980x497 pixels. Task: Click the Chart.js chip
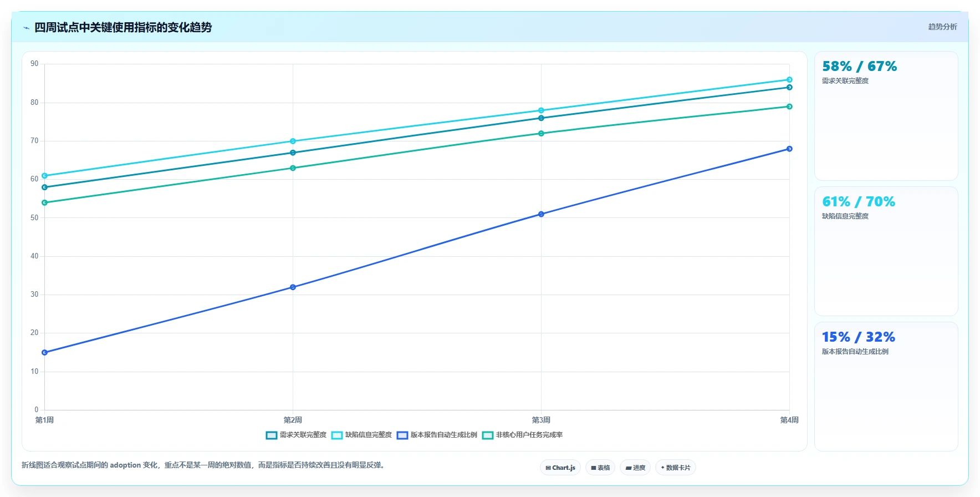[x=560, y=468]
